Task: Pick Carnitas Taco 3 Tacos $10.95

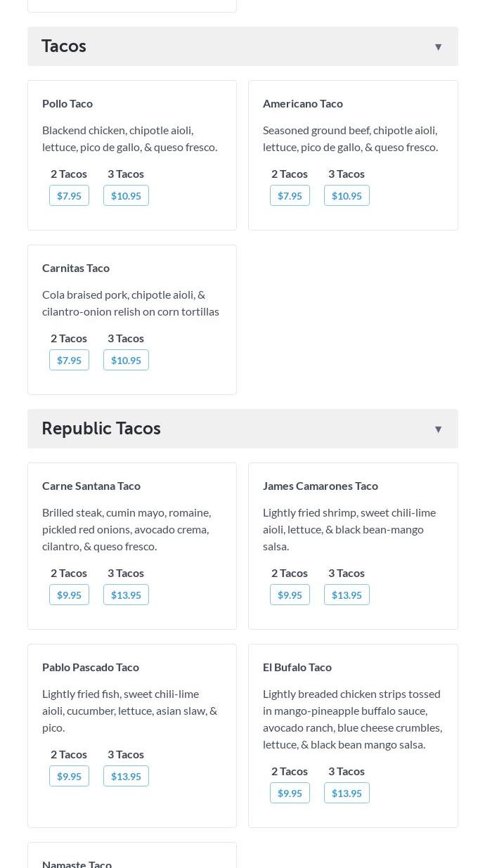Action: point(126,360)
